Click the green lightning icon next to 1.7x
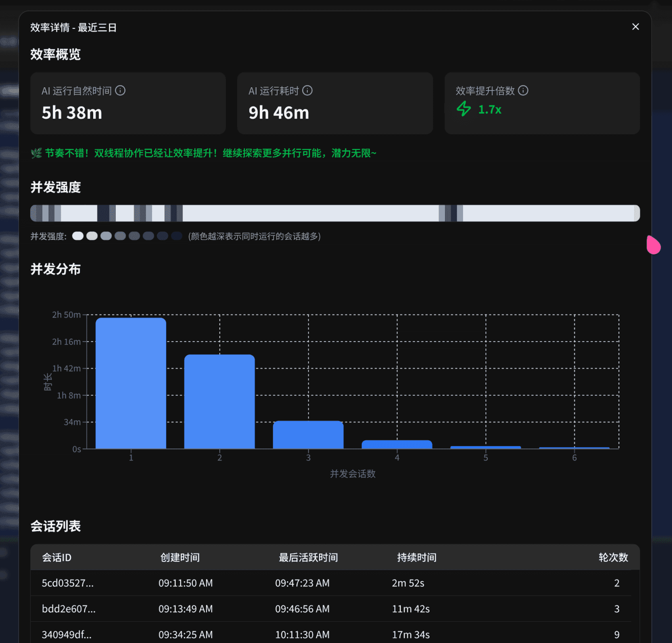The width and height of the screenshot is (672, 643). 463,109
